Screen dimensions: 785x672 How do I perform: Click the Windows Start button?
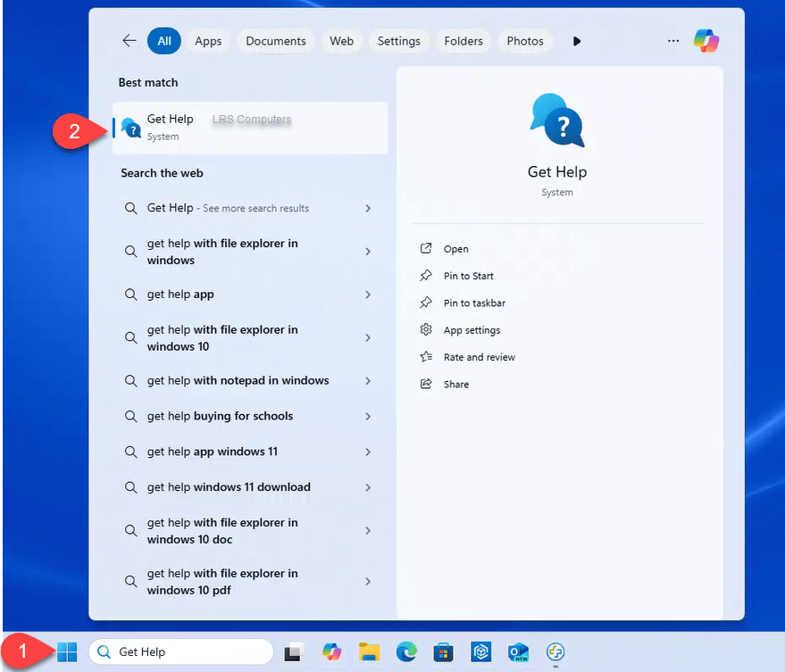67,652
